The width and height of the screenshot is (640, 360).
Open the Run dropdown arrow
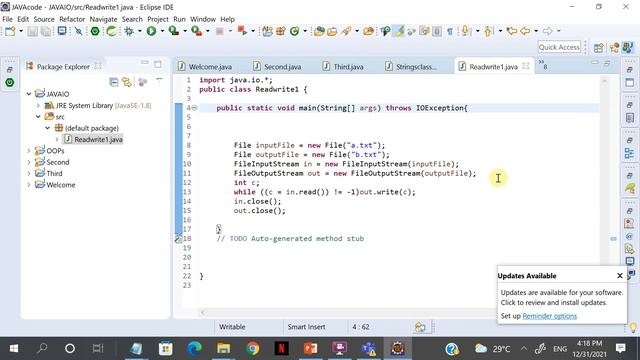click(162, 31)
